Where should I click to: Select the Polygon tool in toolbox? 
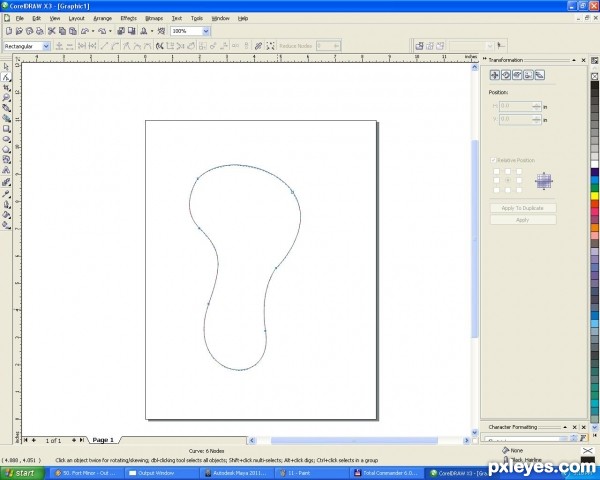coord(6,150)
